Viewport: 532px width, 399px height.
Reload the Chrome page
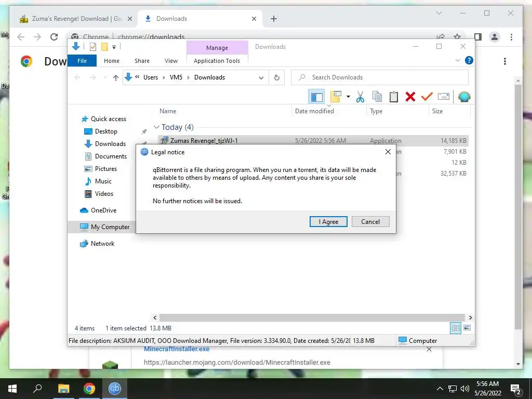click(54, 37)
